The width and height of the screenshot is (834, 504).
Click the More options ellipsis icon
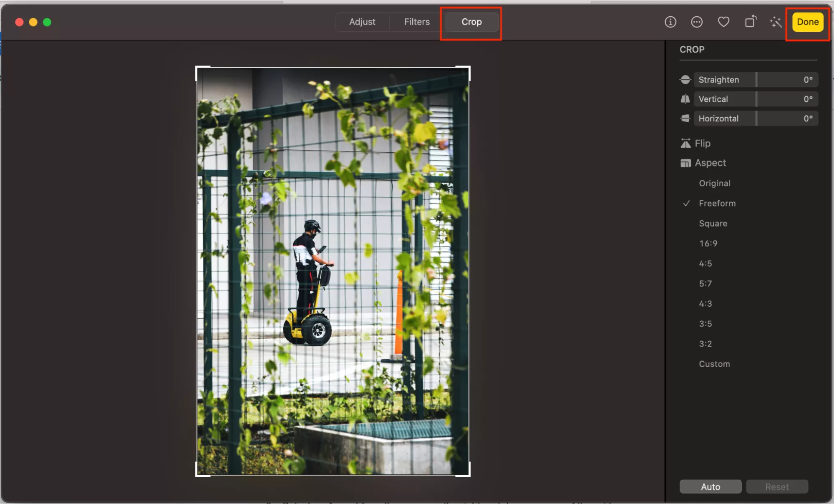pos(696,22)
